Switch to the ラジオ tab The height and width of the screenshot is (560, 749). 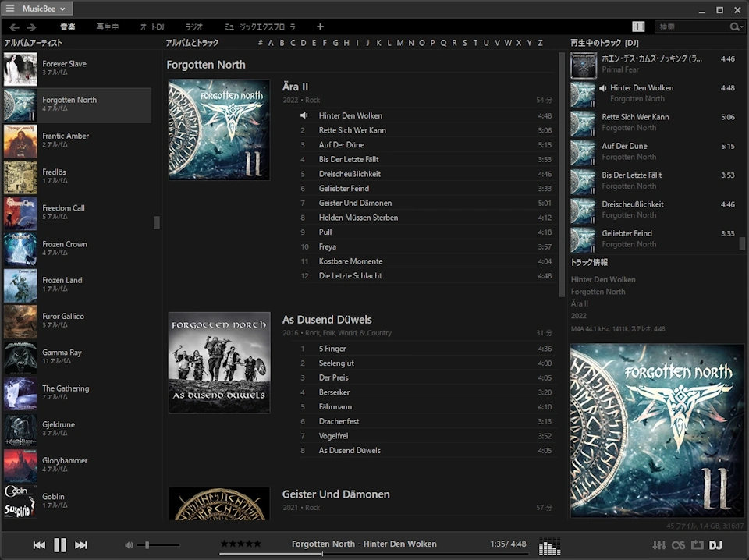pyautogui.click(x=193, y=26)
